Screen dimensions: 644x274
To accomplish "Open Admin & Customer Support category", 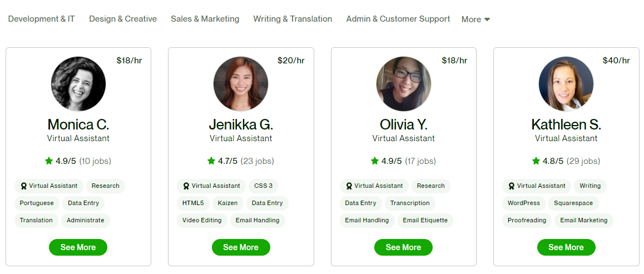I will coord(398,19).
